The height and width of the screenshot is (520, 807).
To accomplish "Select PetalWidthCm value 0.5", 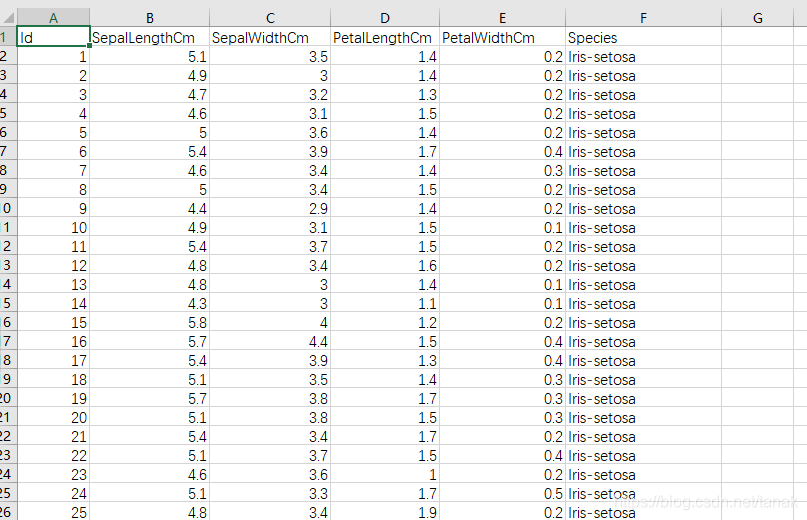I will click(502, 493).
